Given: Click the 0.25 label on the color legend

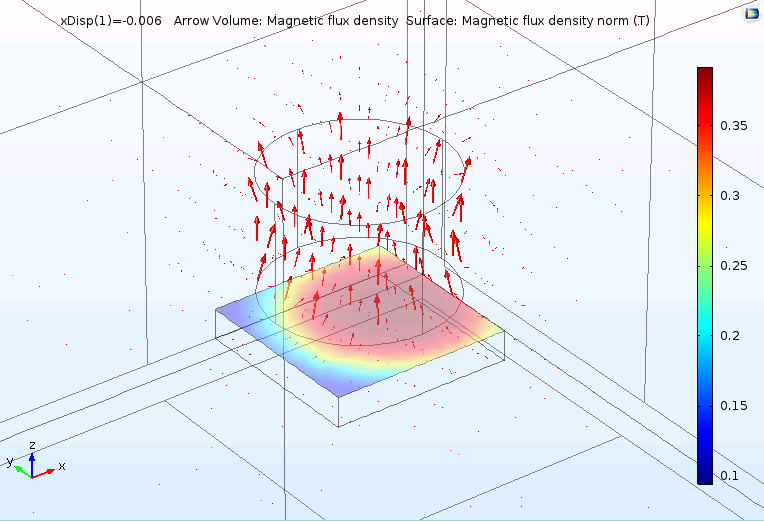Looking at the screenshot, I should (735, 265).
